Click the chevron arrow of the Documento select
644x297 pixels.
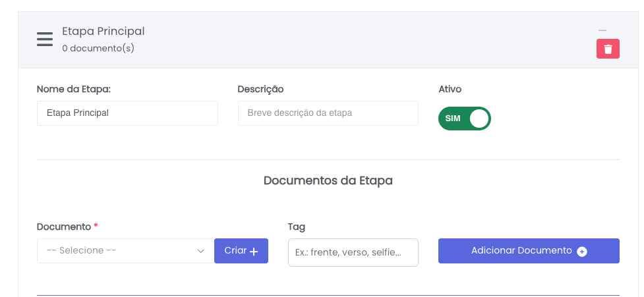(201, 251)
